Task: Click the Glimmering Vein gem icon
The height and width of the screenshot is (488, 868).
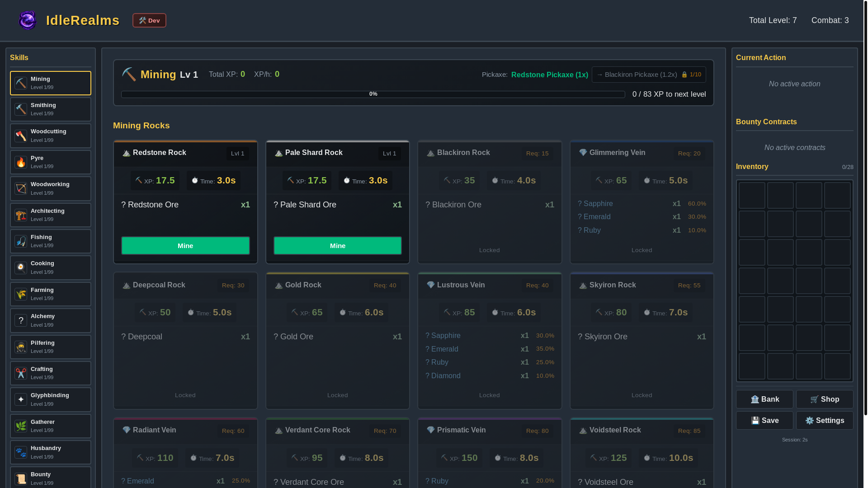Action: coord(583,153)
